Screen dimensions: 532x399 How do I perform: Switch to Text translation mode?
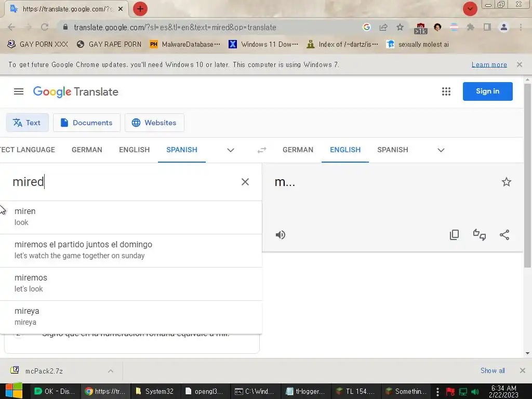27,123
